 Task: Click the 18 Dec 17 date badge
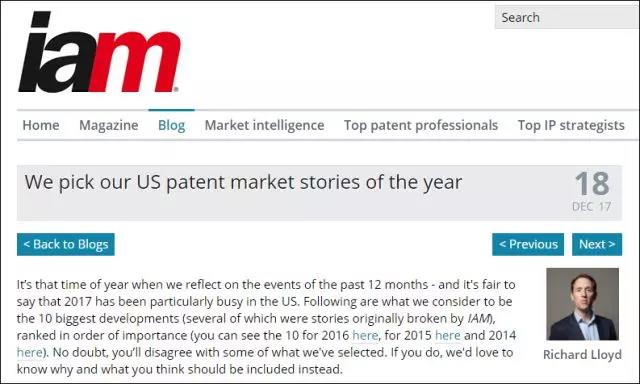592,191
